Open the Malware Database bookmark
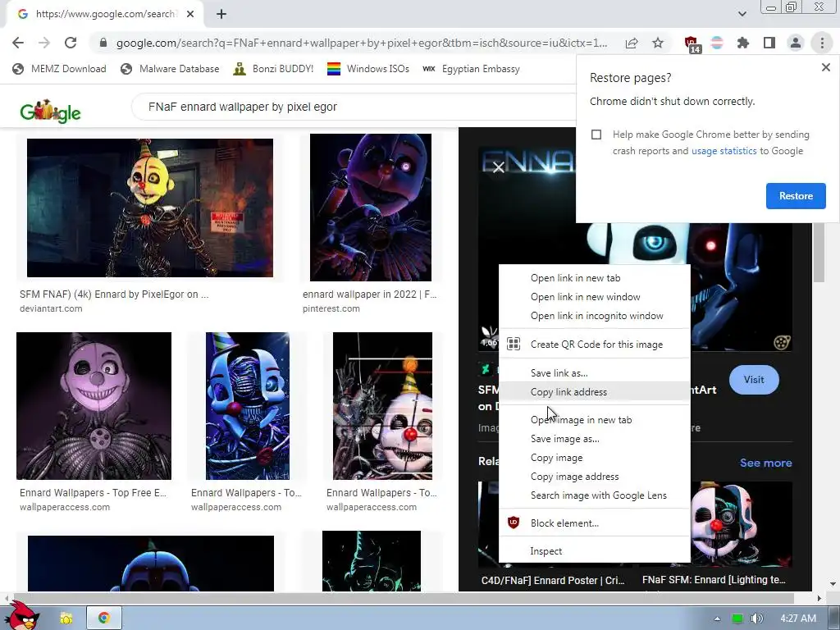Image resolution: width=840 pixels, height=630 pixels. 170,69
